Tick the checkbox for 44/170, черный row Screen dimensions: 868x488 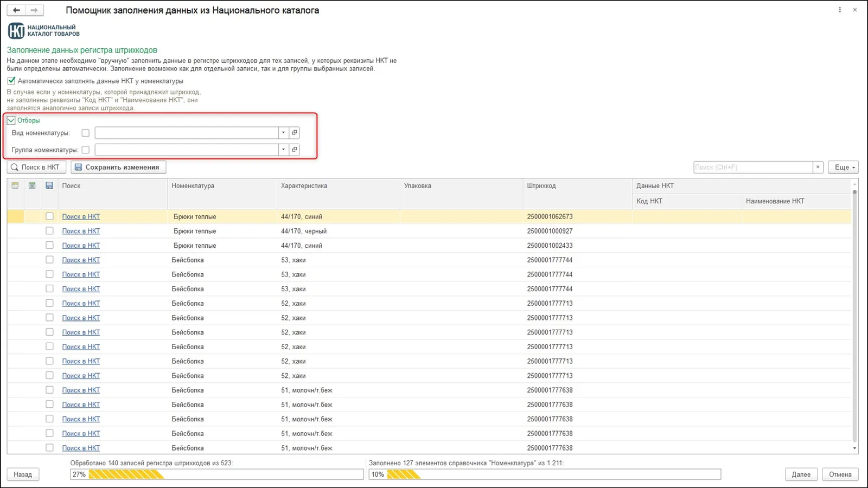click(49, 231)
